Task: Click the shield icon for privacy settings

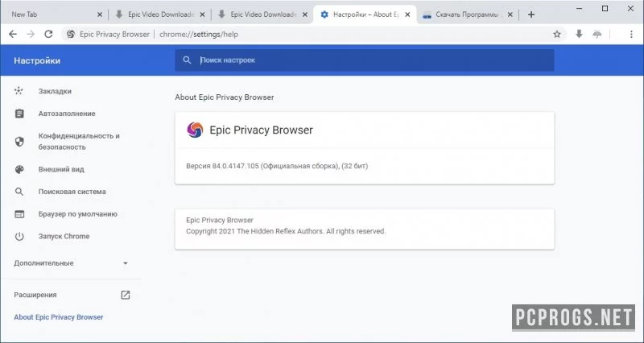Action: click(x=19, y=142)
